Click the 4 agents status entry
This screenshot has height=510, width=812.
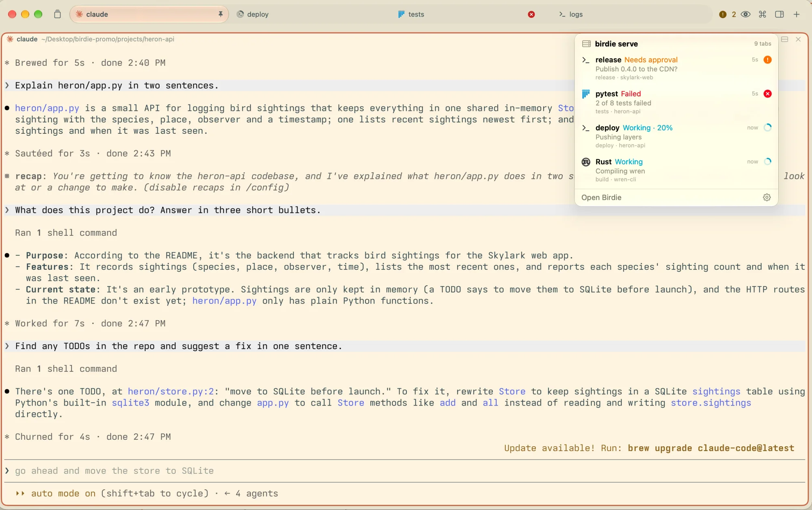click(251, 493)
